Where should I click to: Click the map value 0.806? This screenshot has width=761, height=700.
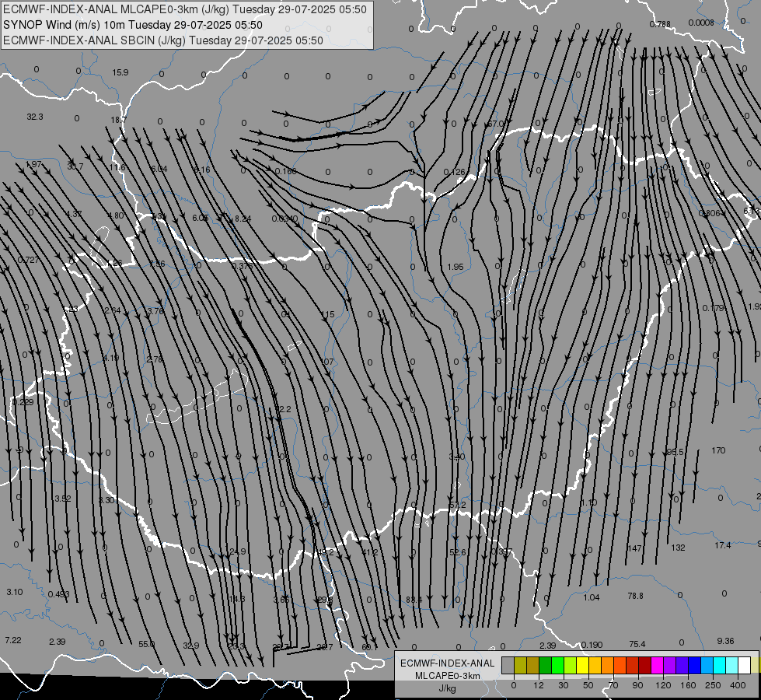tap(709, 213)
